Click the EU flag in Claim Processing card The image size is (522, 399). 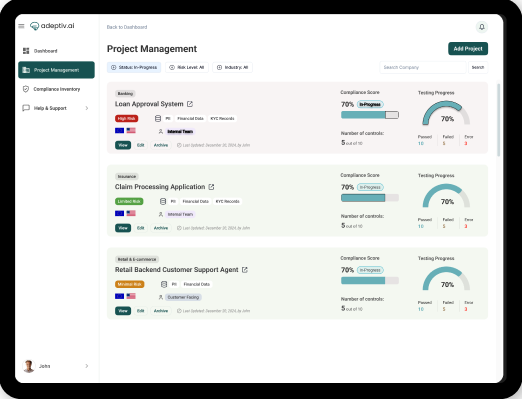click(119, 213)
